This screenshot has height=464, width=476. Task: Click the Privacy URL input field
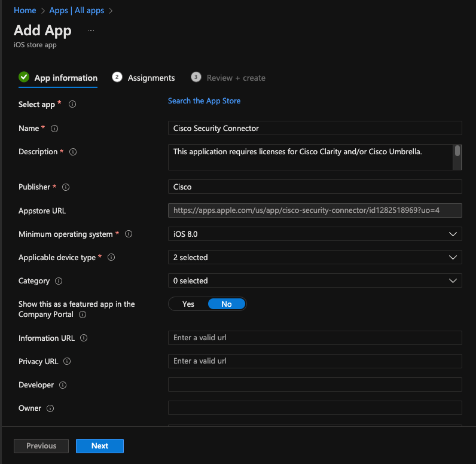tap(315, 361)
